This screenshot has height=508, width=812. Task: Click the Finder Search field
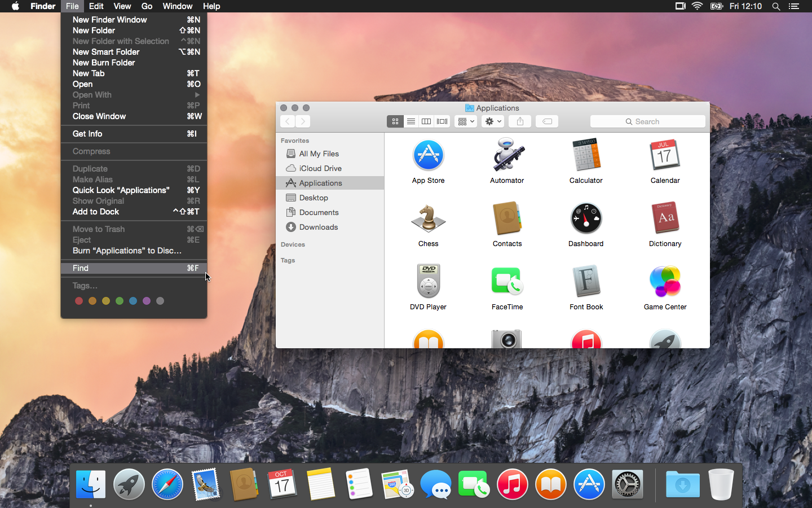pyautogui.click(x=647, y=121)
